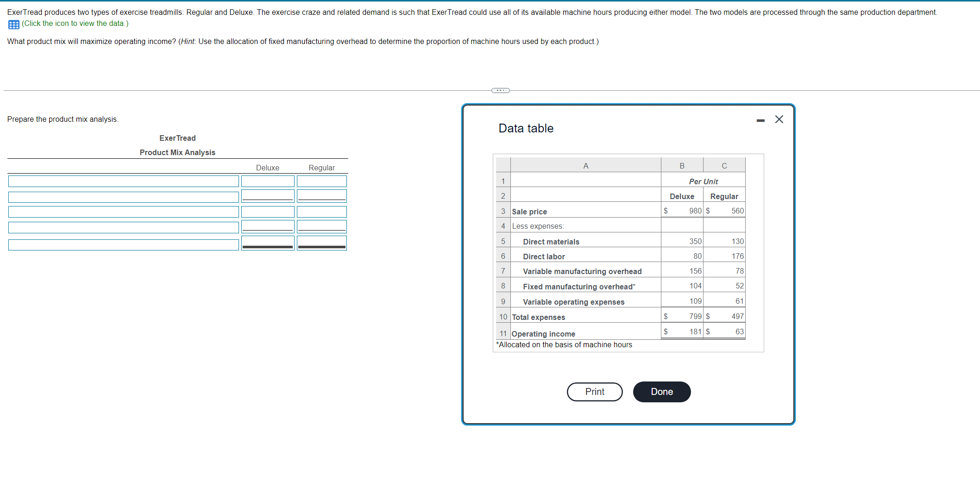Click 'Variable manufacturing overhead' row label
The height and width of the screenshot is (494, 980).
pos(582,271)
